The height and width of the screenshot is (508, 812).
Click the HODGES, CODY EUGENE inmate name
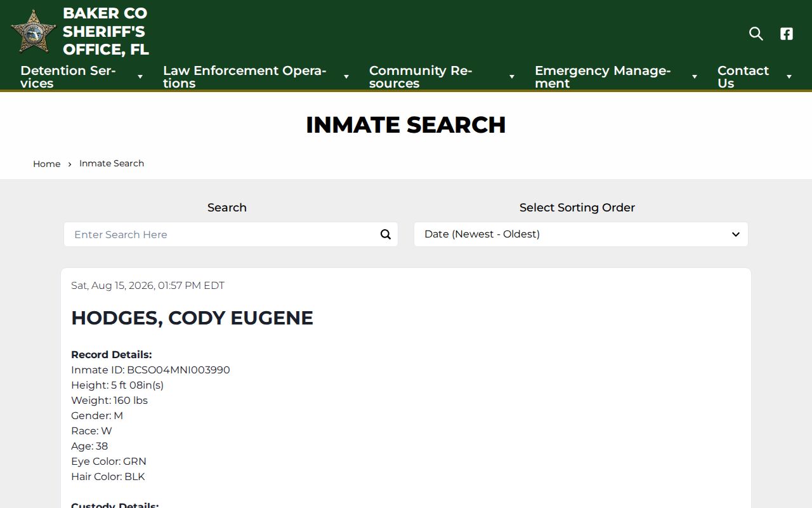click(192, 317)
